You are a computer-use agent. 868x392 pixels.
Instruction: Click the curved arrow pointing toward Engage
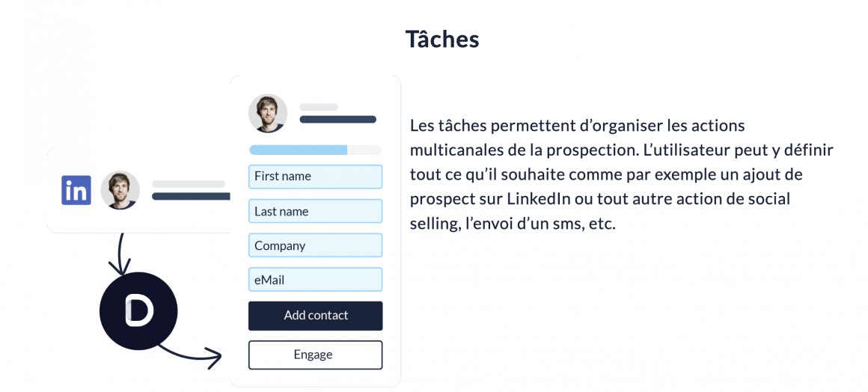pyautogui.click(x=193, y=355)
